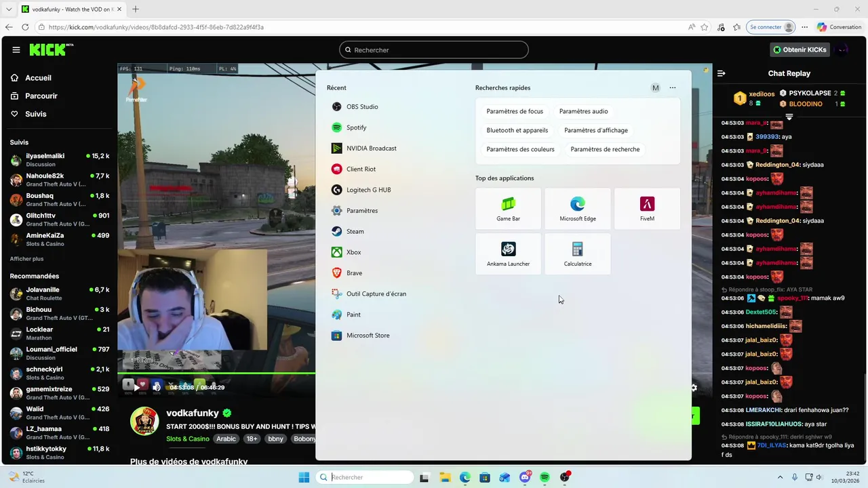The height and width of the screenshot is (488, 868).
Task: Go to the Kick logo homepage
Action: 50,49
